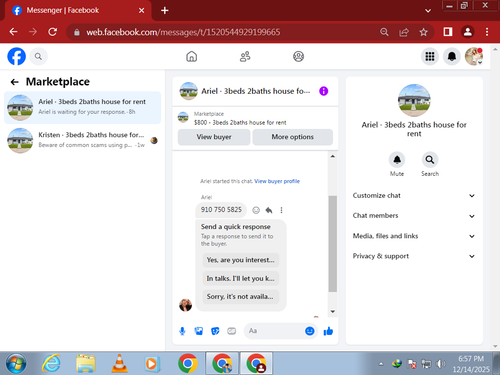Open the Facebook search magnifier icon
This screenshot has height=375, width=500.
38,57
